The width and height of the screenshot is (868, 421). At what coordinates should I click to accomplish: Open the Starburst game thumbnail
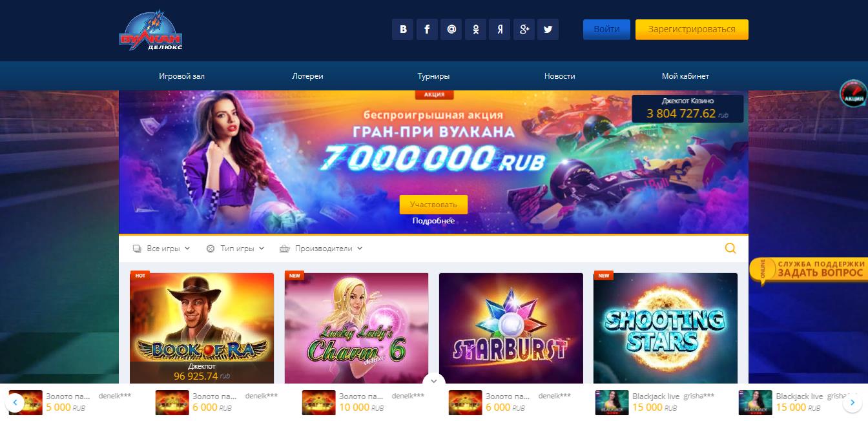511,329
